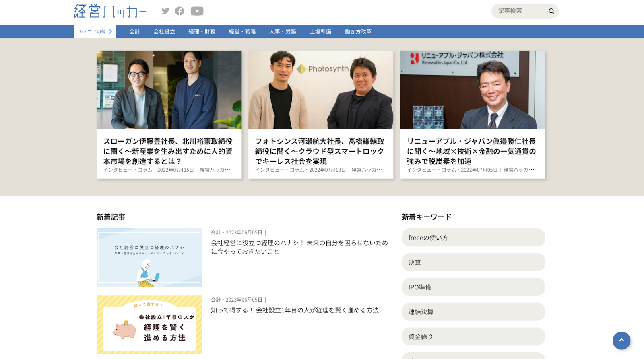Viewport: 644px width, 359px height.
Task: Read the フォトシンス河瀬航大社長 article title
Action: (320, 151)
